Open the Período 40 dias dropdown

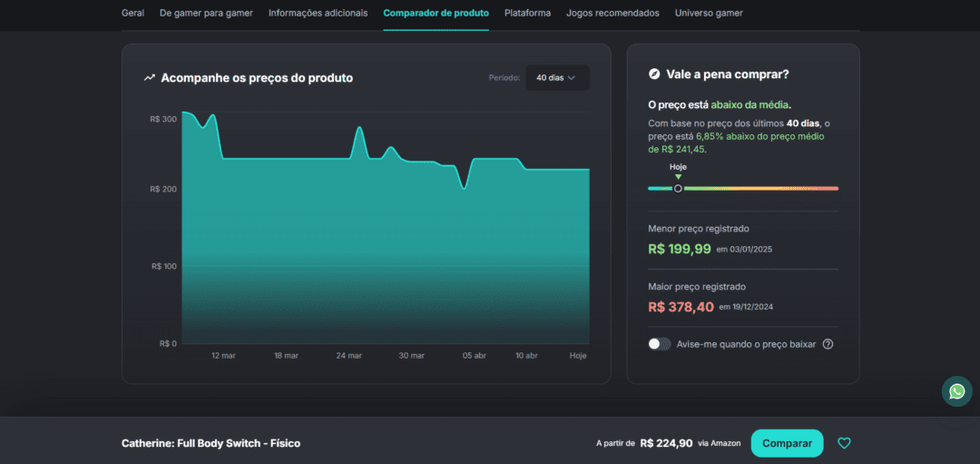556,78
